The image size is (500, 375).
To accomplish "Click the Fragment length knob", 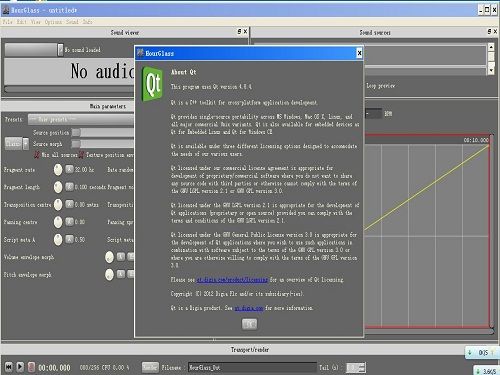I will (58, 187).
